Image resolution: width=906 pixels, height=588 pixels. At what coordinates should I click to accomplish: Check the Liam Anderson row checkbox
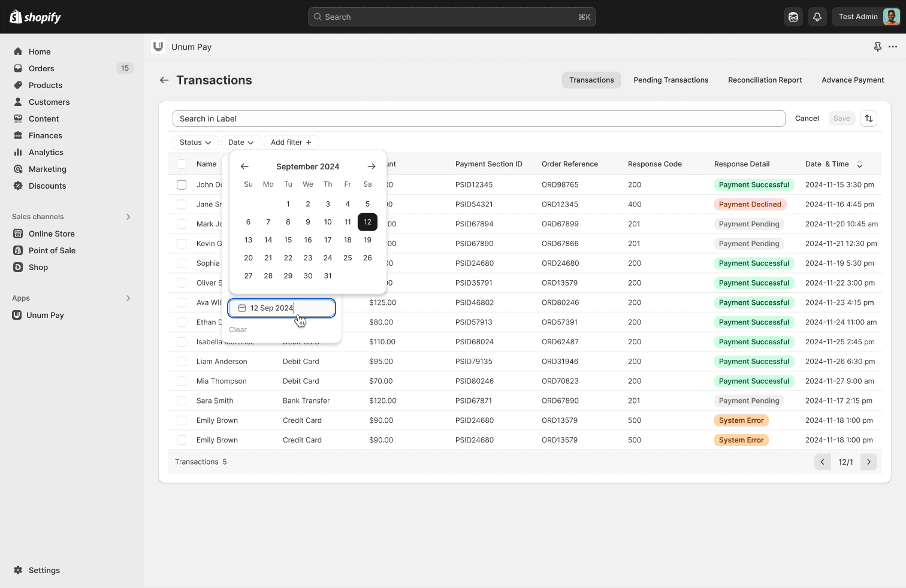(x=182, y=362)
